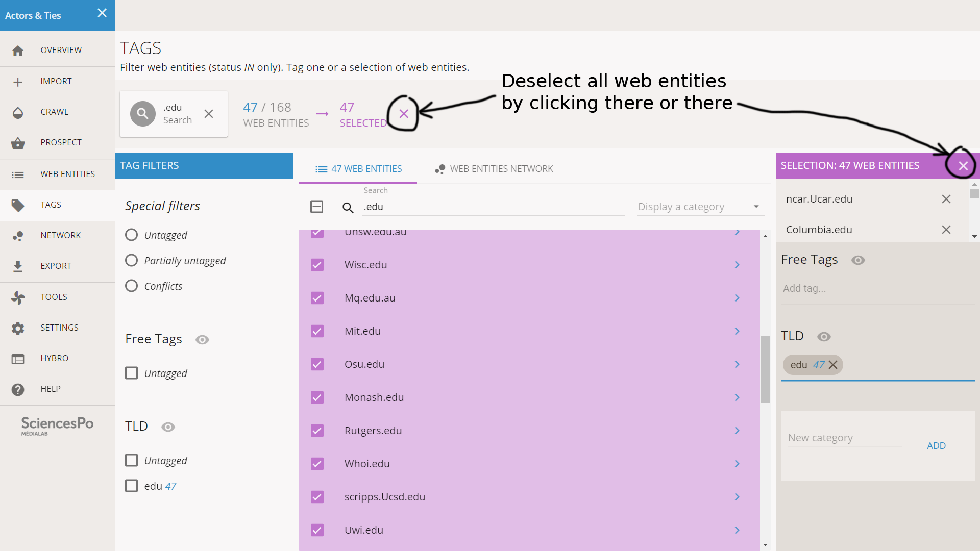
Task: Uncheck the Monash.edu entity
Action: click(317, 397)
